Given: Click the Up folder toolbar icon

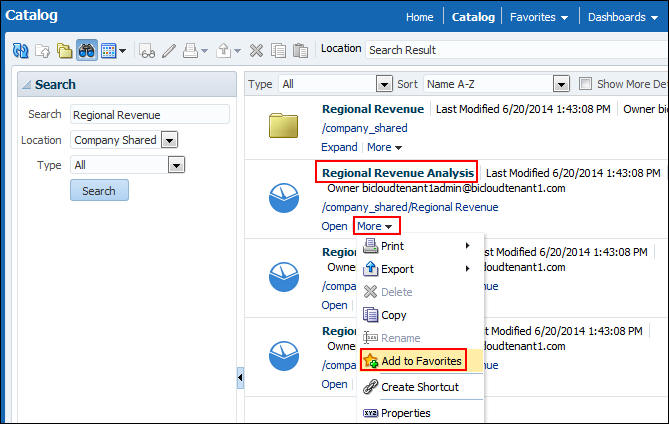Looking at the screenshot, I should click(43, 51).
